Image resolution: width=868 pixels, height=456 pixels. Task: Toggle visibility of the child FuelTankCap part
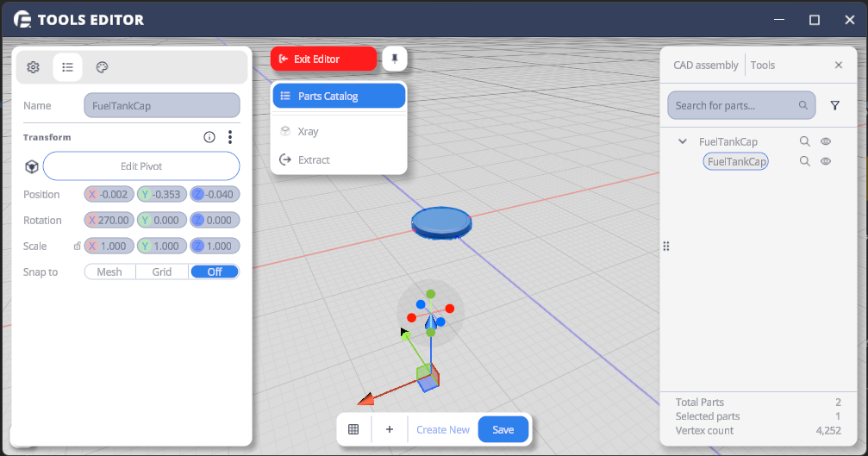825,161
